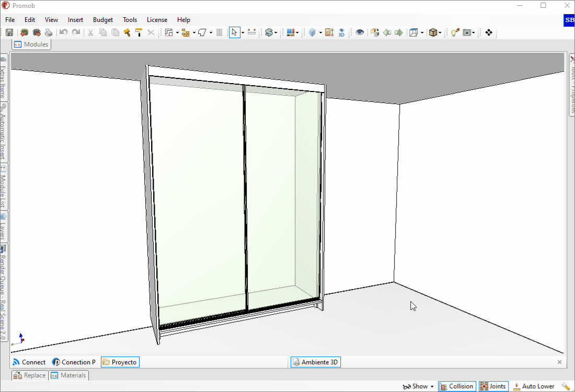Viewport: 575px width, 392px height.
Task: Click the dimension ruler tool icon
Action: (x=251, y=32)
